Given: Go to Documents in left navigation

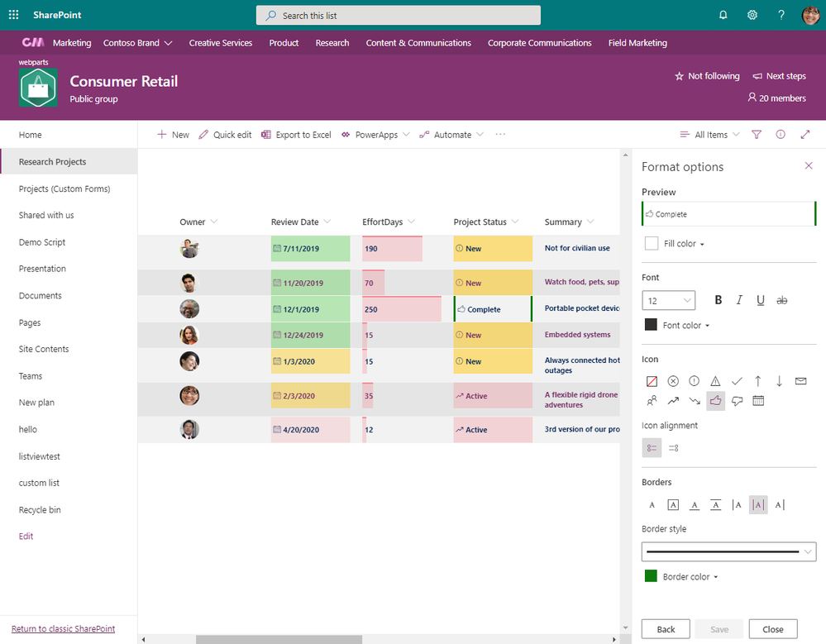Looking at the screenshot, I should 40,295.
